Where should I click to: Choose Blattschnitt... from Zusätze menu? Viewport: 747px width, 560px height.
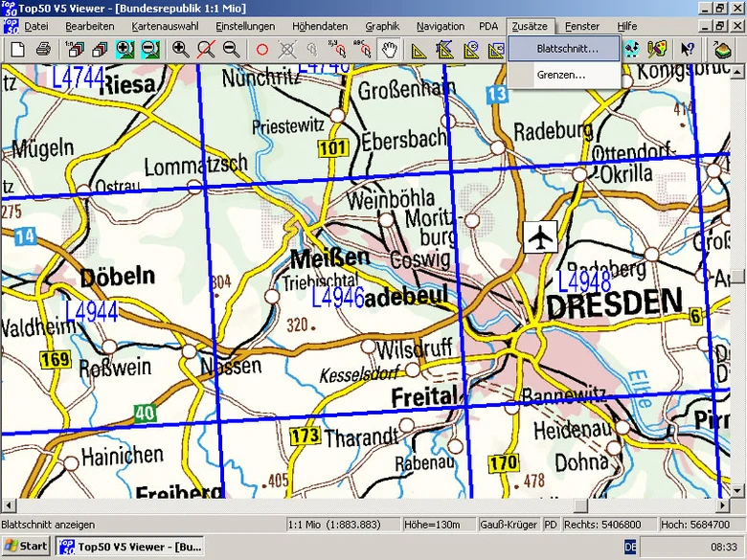coord(564,49)
